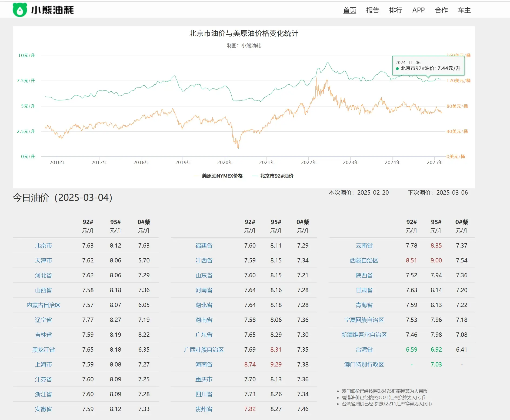Click the 新疆维吾尔自治区 link
510x420 pixels.
coord(364,335)
